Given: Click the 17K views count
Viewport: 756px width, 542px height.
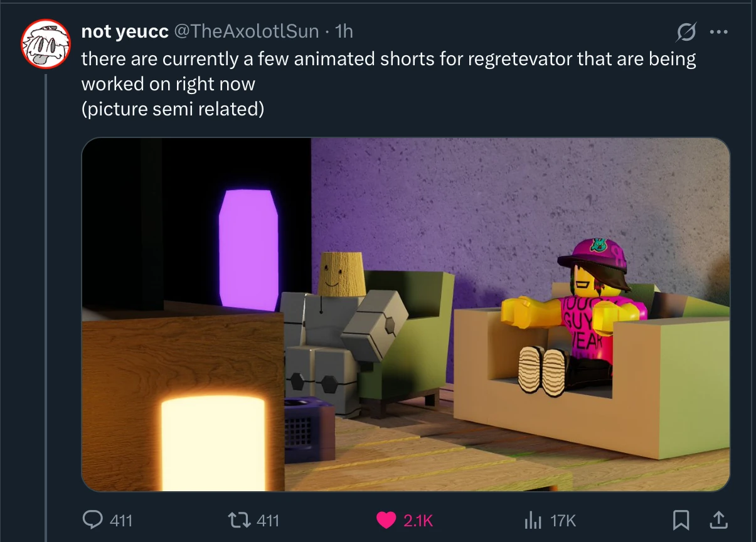Looking at the screenshot, I should pos(563,520).
